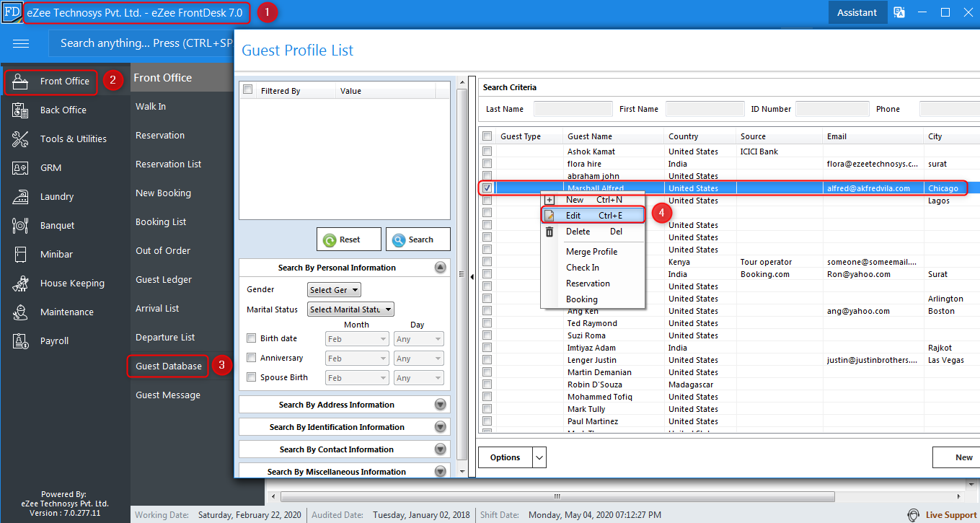The width and height of the screenshot is (980, 523).
Task: Open the Laundry iron icon
Action: 20,197
